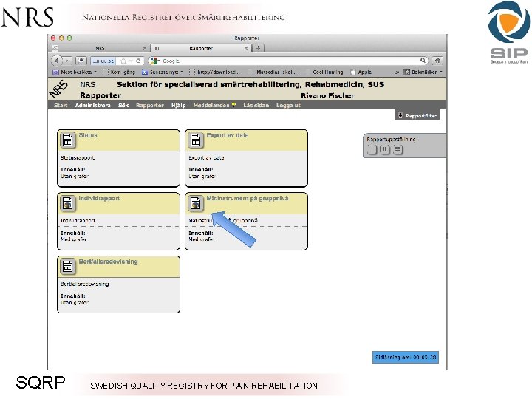The image size is (532, 399).
Task: Switch to the Rapporter browser tab
Action: pyautogui.click(x=201, y=48)
